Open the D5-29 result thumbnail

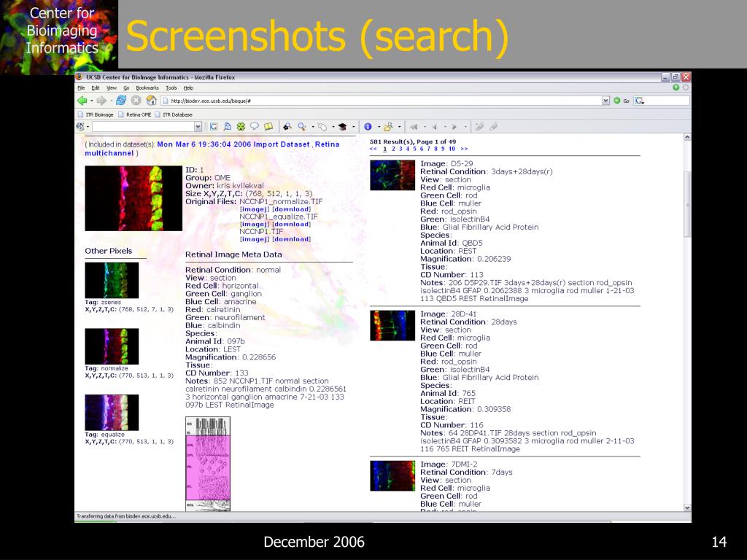392,175
